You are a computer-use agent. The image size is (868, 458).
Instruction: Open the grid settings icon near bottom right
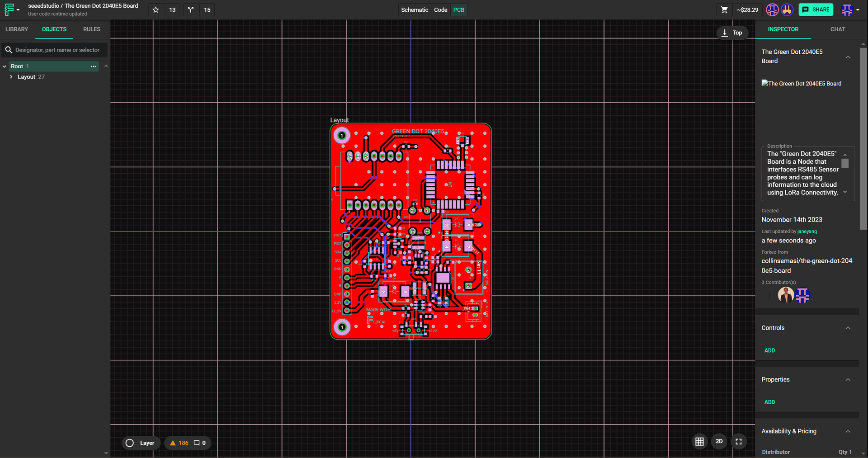pyautogui.click(x=699, y=442)
